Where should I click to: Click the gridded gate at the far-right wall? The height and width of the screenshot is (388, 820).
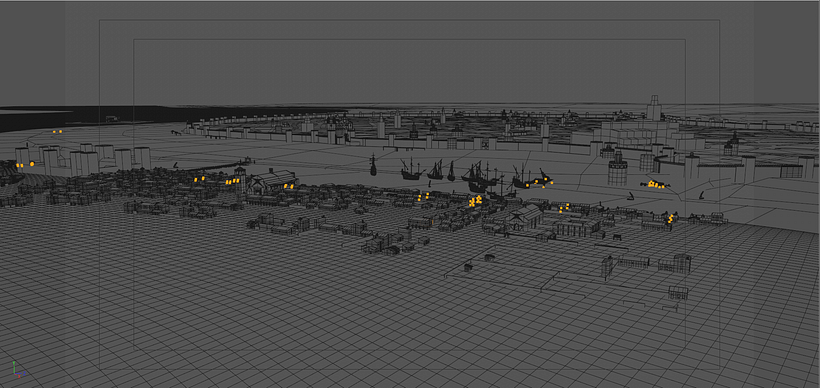tap(791, 172)
